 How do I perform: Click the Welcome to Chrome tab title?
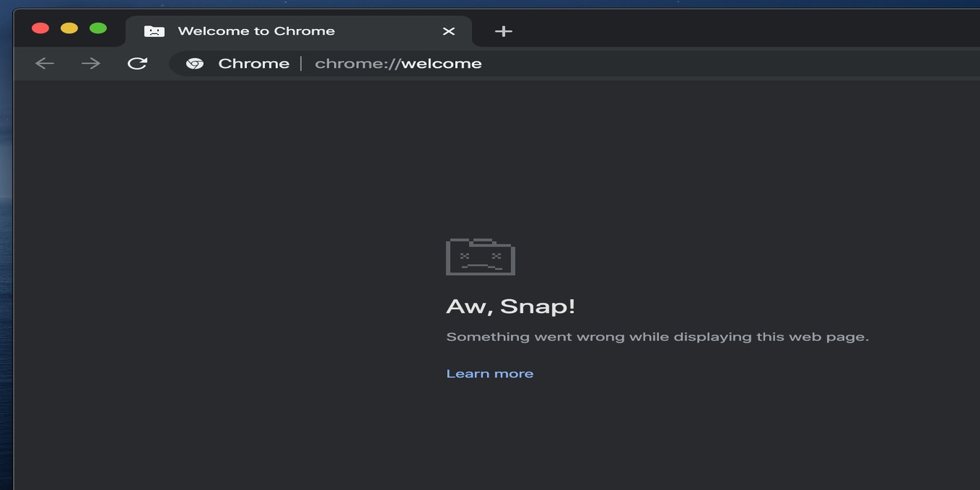click(x=256, y=30)
